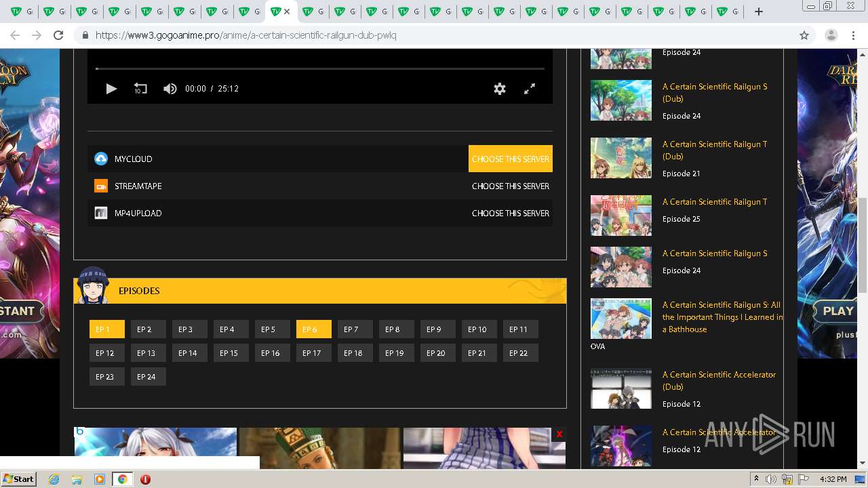The image size is (868, 488).
Task: Open the red Opera taskbar icon
Action: coord(145,479)
